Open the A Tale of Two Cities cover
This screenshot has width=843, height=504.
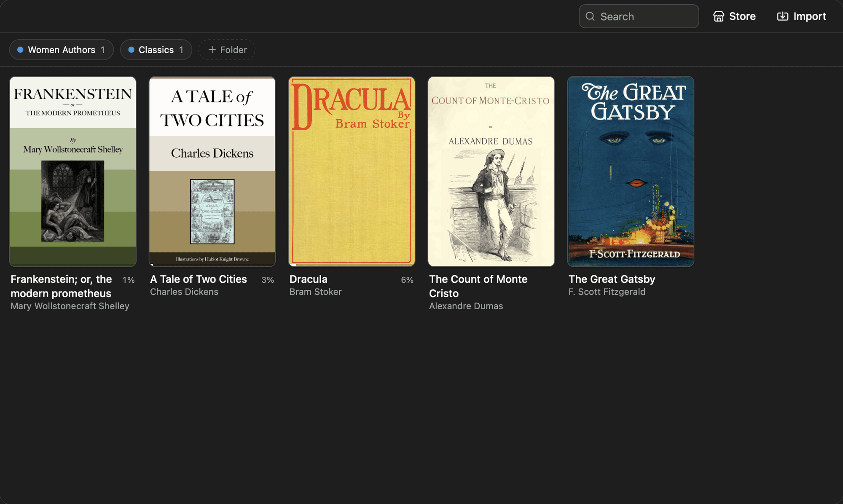click(x=212, y=172)
